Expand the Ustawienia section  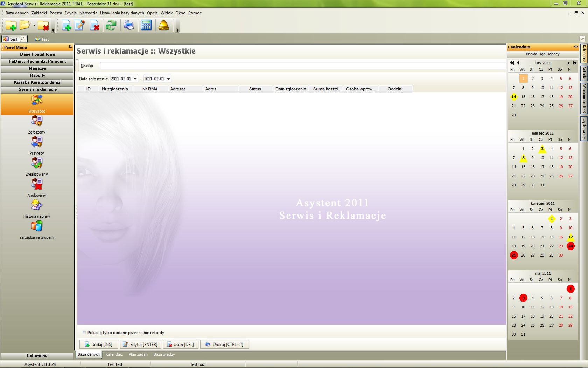(37, 356)
